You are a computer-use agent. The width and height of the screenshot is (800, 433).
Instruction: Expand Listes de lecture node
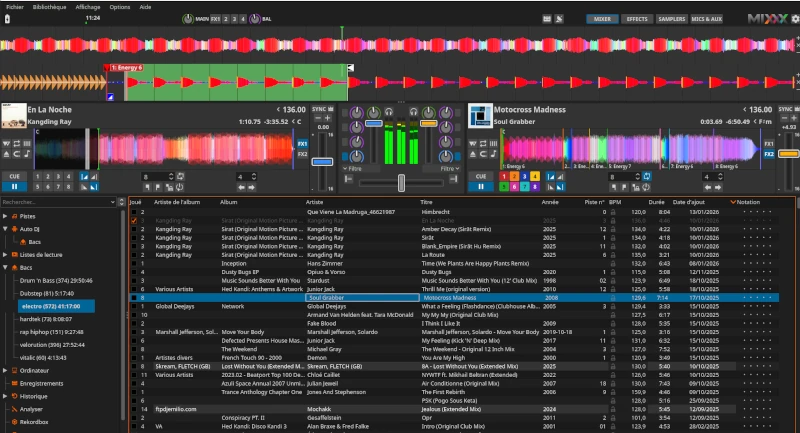(5, 254)
